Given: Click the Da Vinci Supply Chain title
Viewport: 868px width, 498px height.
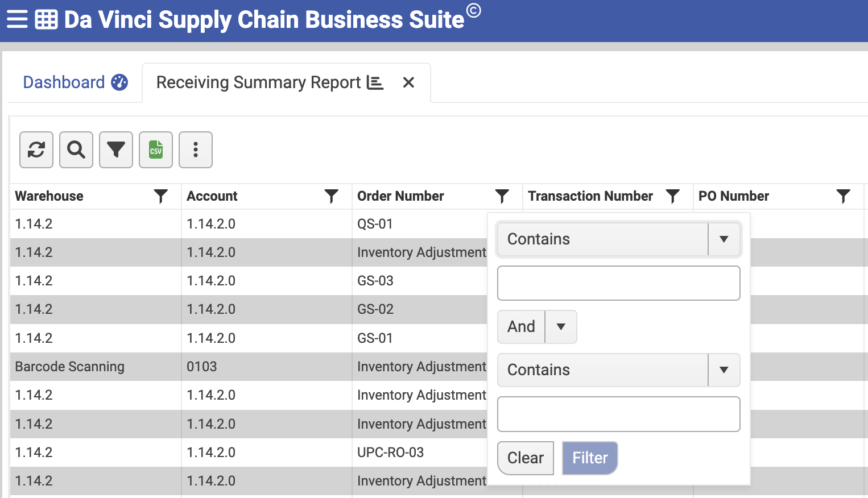Looking at the screenshot, I should click(x=264, y=19).
